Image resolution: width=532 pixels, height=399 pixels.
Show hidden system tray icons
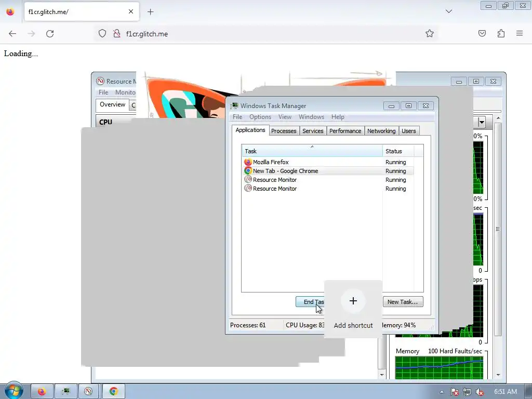tap(442, 392)
